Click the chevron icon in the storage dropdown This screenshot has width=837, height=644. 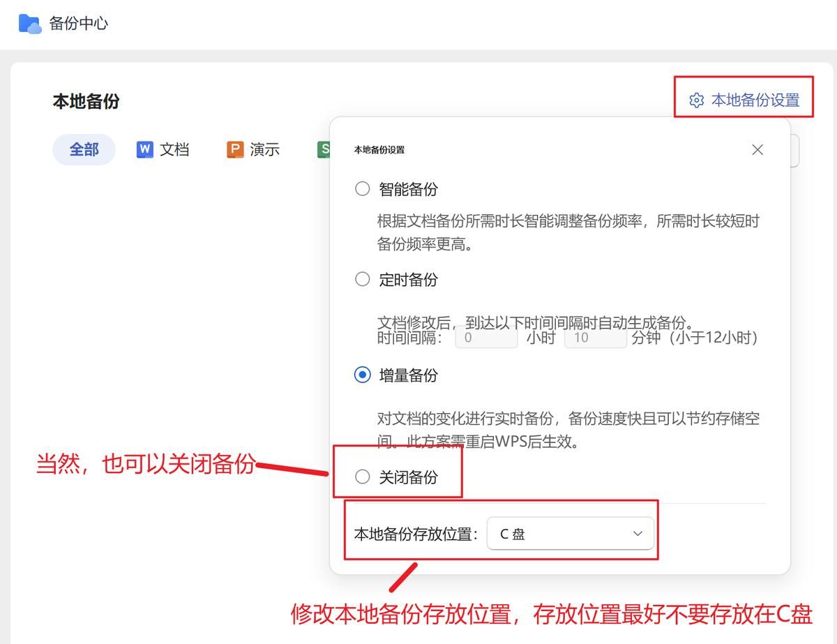pos(637,533)
